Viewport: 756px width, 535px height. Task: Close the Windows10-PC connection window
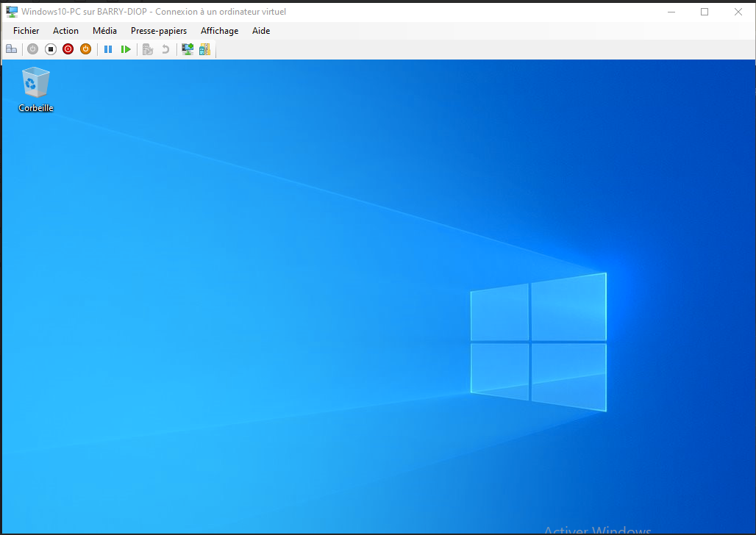coord(738,12)
